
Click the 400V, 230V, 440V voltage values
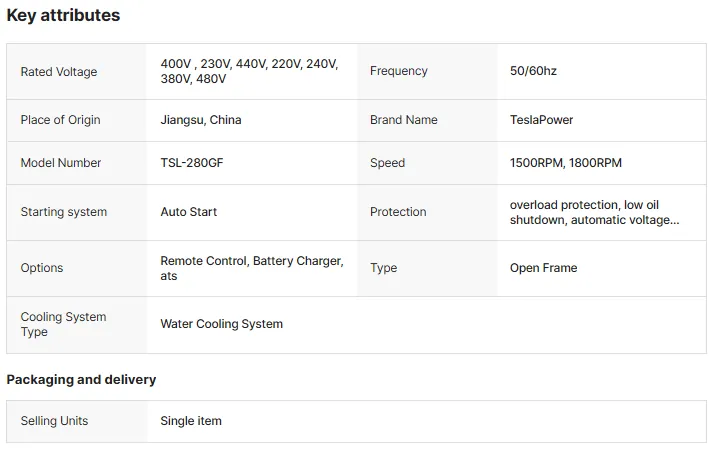point(249,71)
